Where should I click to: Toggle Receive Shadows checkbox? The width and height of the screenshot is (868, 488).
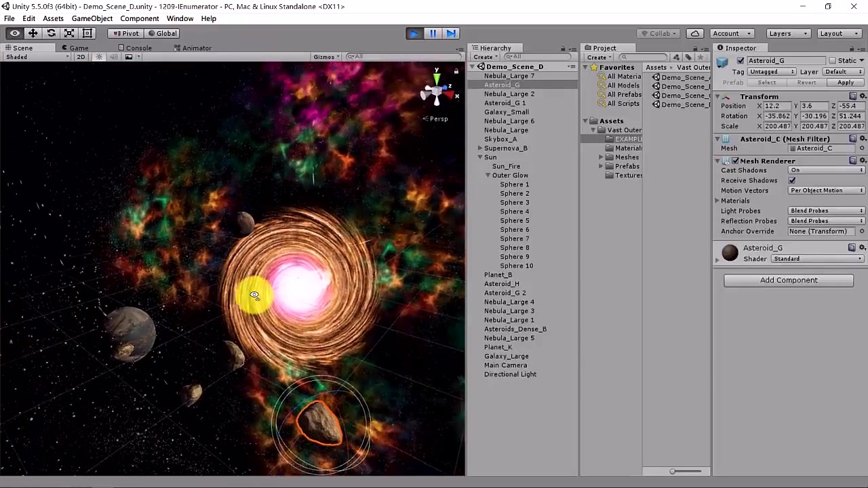792,180
